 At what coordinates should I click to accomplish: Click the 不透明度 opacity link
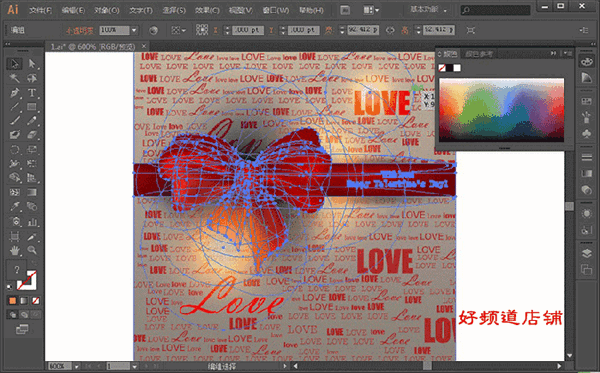[79, 31]
